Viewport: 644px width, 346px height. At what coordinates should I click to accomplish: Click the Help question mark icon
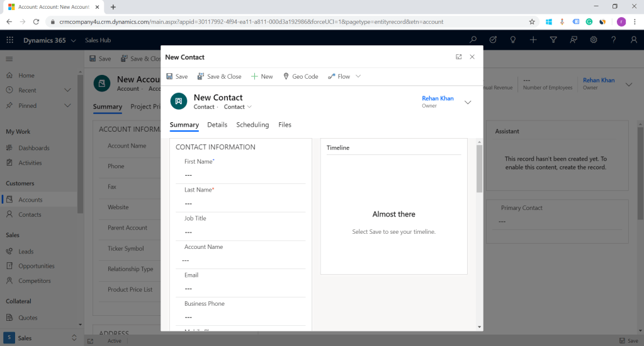pos(614,40)
